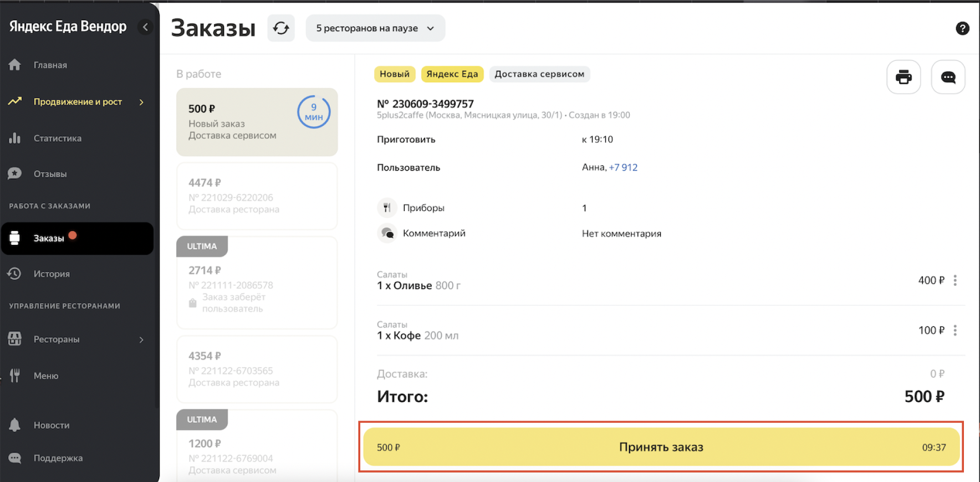Select the 500 ₽ new order card
The width and height of the screenshot is (980, 482).
click(257, 122)
